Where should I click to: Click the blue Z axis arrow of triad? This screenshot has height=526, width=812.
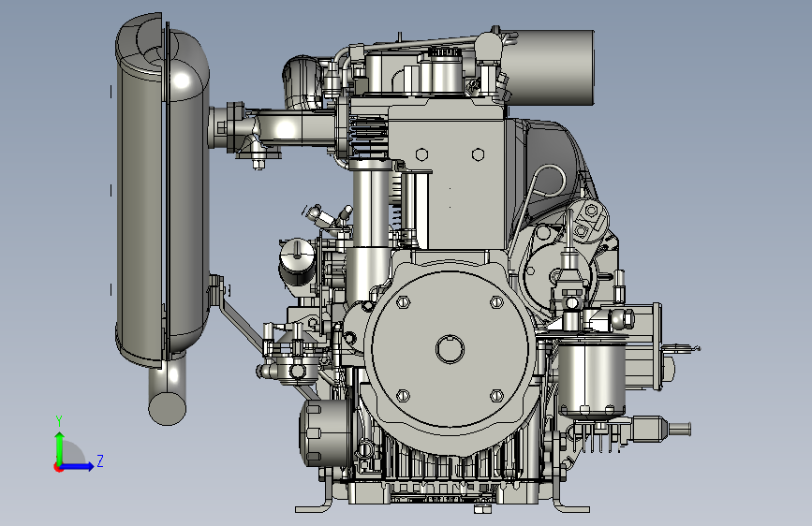tap(78, 466)
